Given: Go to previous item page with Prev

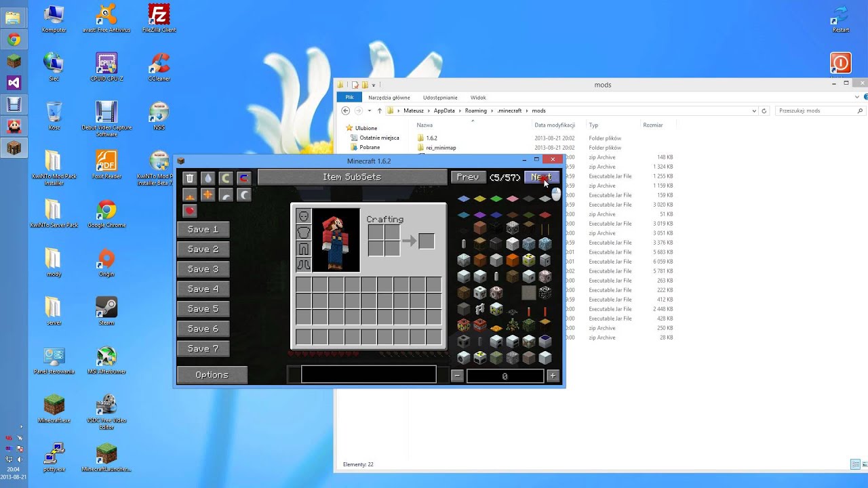Looking at the screenshot, I should tap(468, 177).
